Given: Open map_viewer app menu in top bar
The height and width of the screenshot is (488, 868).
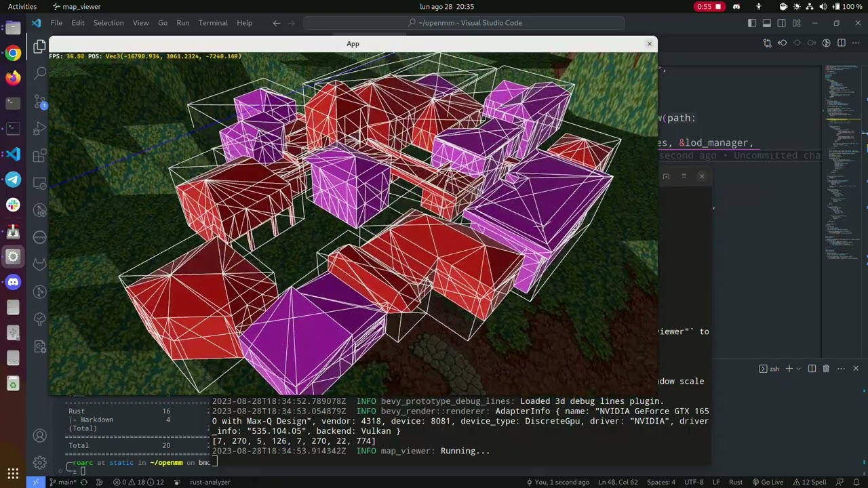Looking at the screenshot, I should [x=77, y=7].
